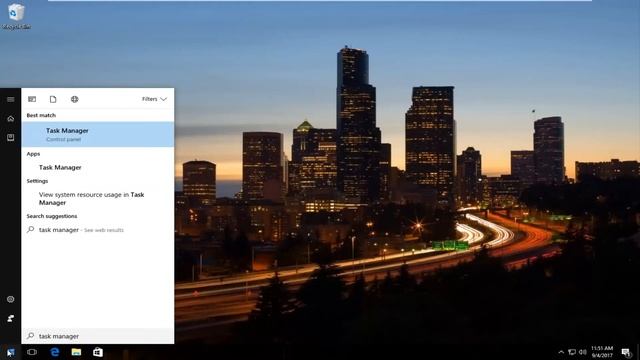Open Task Manager best match result

point(98,134)
